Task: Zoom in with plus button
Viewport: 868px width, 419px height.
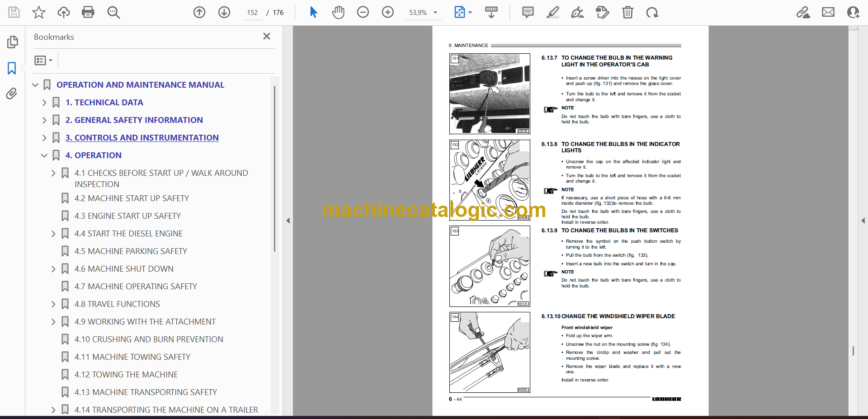Action: tap(388, 12)
